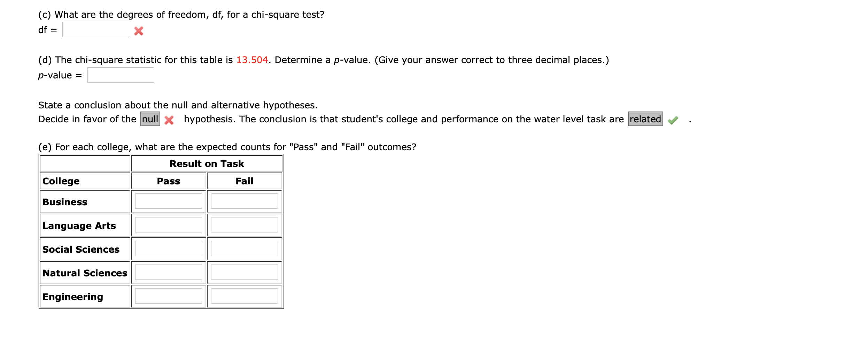The image size is (868, 352).
Task: Click the red 13.504 statistic value
Action: coord(253,60)
